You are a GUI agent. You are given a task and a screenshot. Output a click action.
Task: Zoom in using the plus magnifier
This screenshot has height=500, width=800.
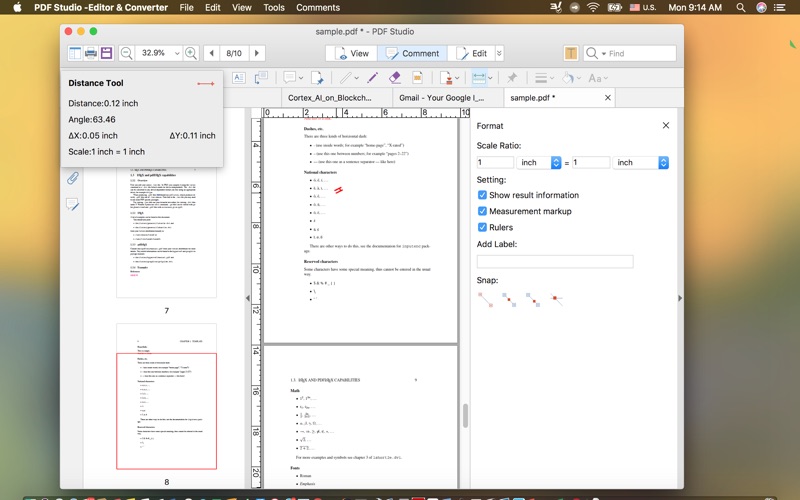[191, 53]
